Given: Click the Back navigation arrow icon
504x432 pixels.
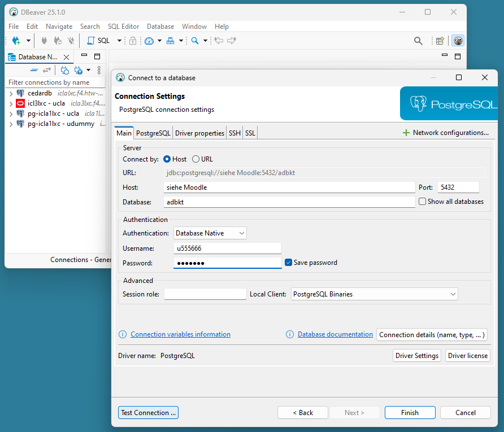Looking at the screenshot, I should pyautogui.click(x=219, y=41).
